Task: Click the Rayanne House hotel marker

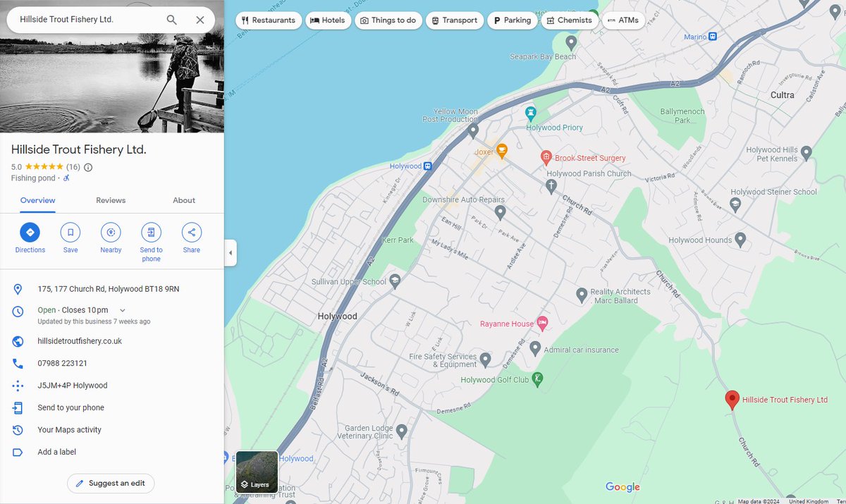Action: pos(542,324)
